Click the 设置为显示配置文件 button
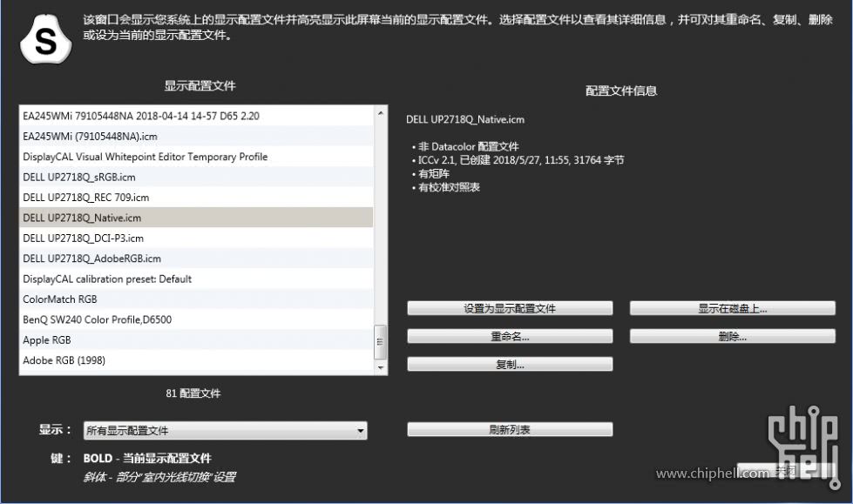 coord(510,308)
